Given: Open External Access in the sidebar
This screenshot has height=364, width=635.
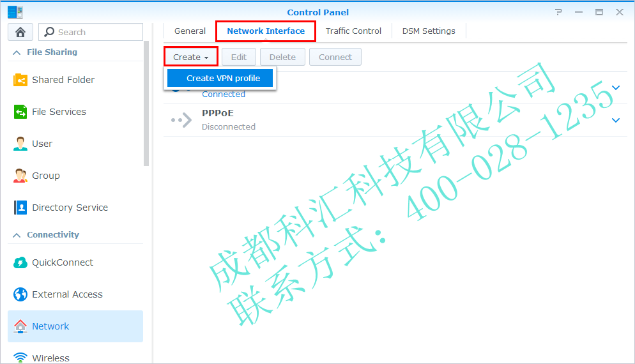Looking at the screenshot, I should 75,294.
